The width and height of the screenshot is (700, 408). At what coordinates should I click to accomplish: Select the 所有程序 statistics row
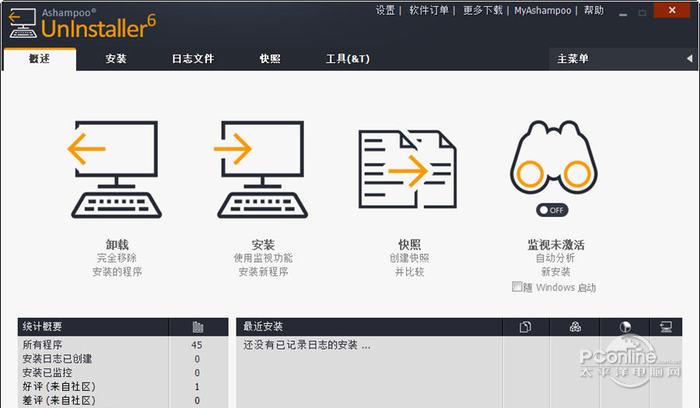tap(123, 345)
